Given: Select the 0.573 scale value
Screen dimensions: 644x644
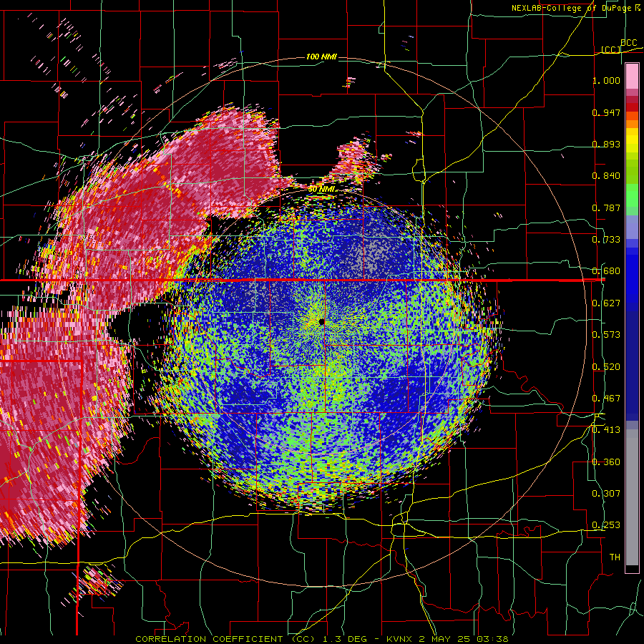Looking at the screenshot, I should click(x=606, y=335).
